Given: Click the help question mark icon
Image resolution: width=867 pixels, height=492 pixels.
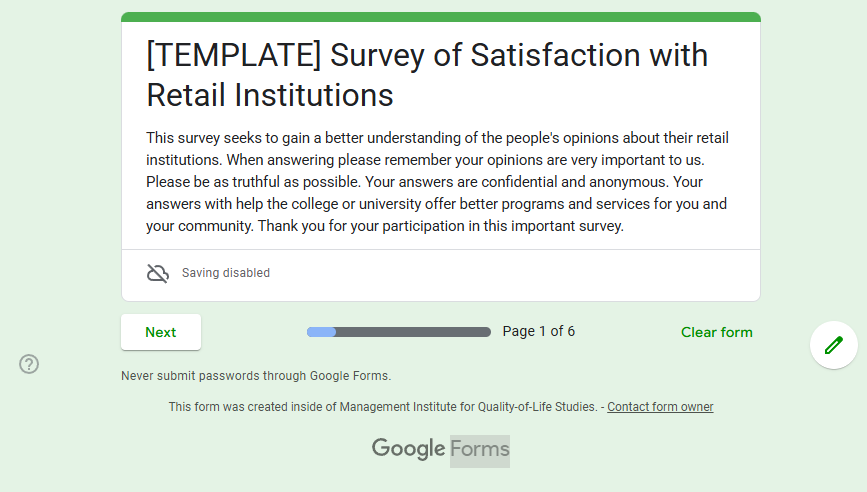Looking at the screenshot, I should point(29,364).
